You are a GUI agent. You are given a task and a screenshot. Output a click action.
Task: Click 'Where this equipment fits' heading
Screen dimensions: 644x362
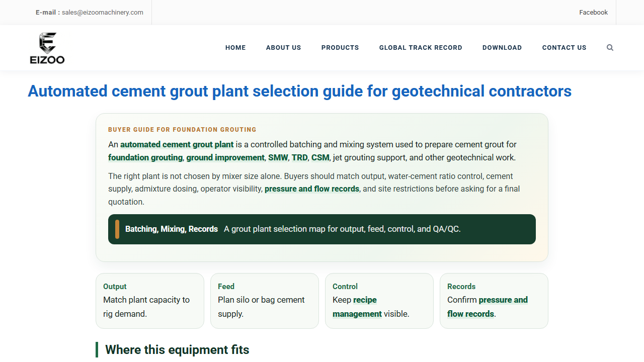click(x=177, y=349)
